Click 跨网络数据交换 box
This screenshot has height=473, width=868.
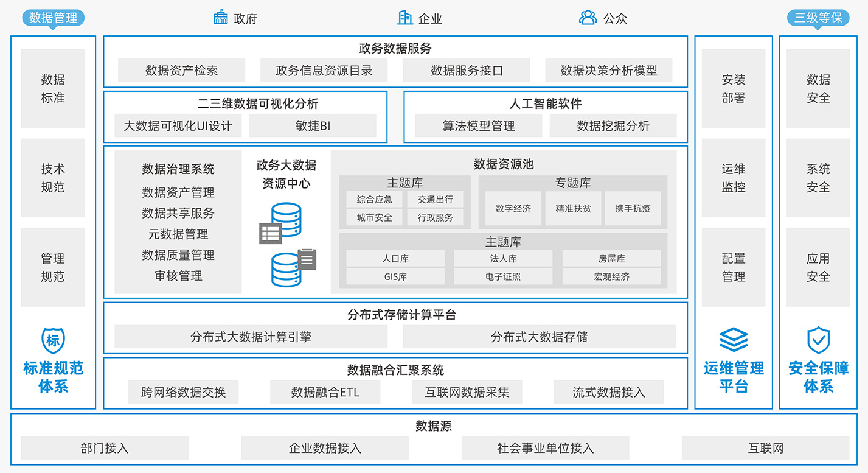183,391
